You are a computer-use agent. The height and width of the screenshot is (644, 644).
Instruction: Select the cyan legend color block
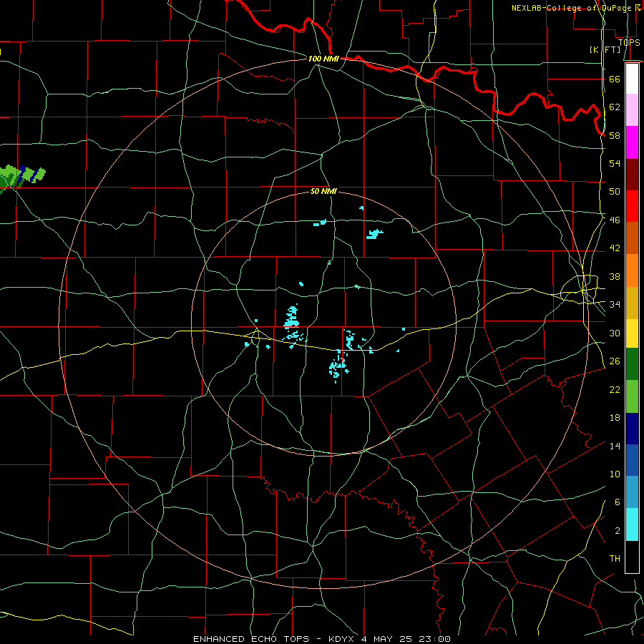(632, 525)
